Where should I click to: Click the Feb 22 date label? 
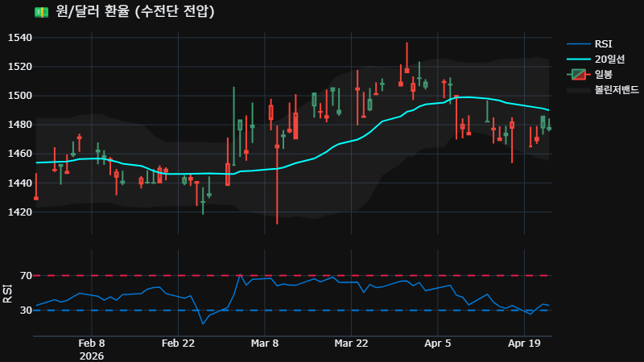pyautogui.click(x=178, y=343)
